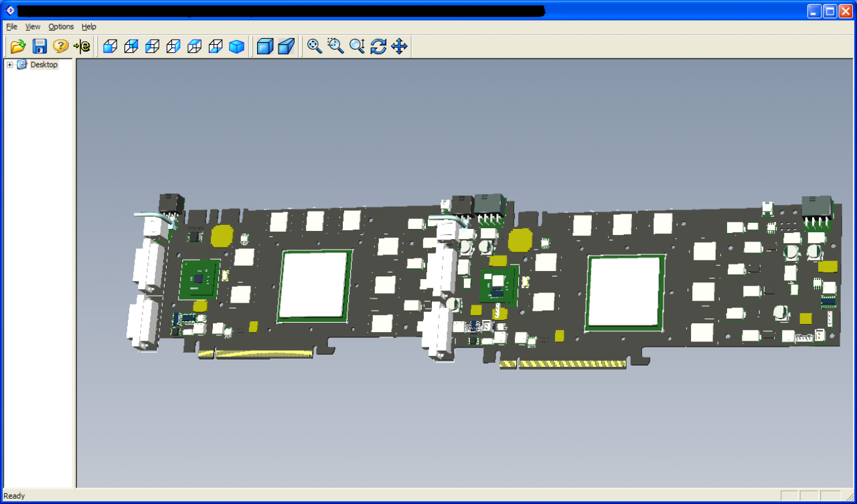857x504 pixels.
Task: Switch to bottom view cube icon
Action: coord(216,46)
